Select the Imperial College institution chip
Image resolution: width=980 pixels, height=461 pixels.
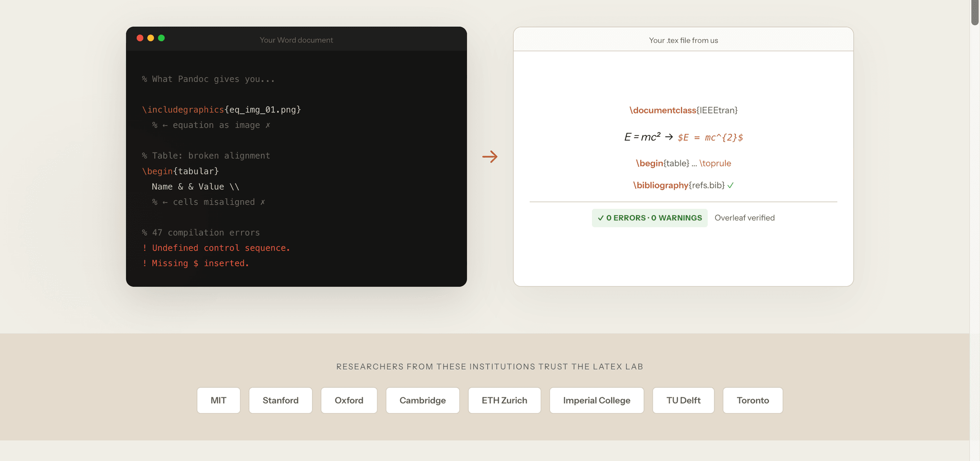(597, 400)
